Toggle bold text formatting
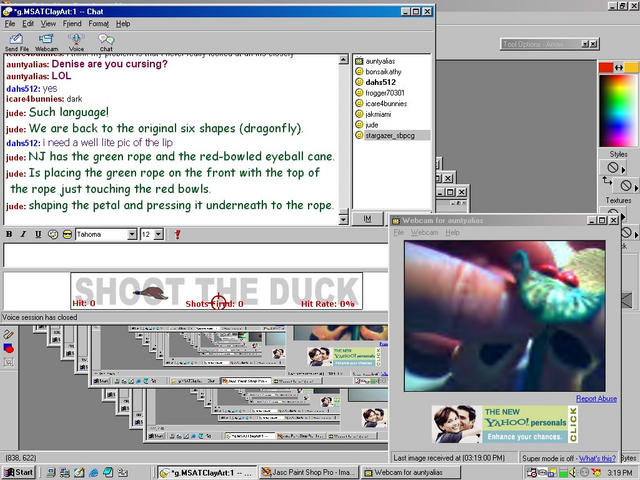 pos(9,234)
